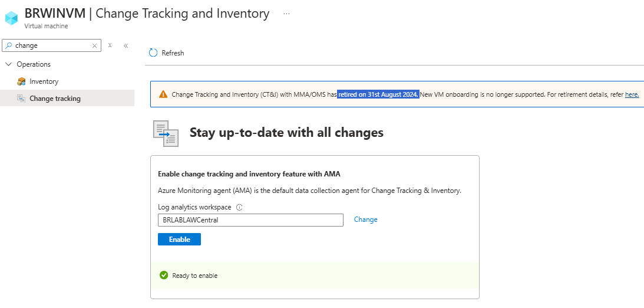644x308 pixels.
Task: Click the virtual machine cube icon
Action: pyautogui.click(x=12, y=18)
